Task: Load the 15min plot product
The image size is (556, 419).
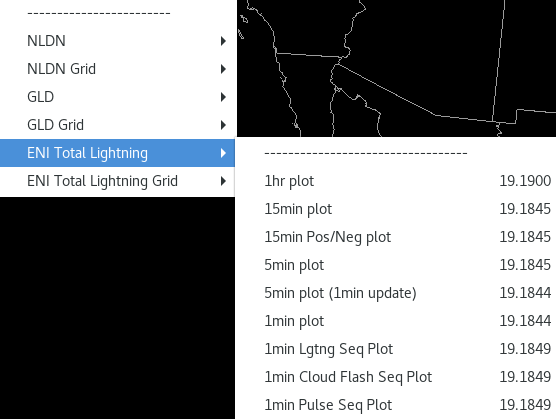Action: pyautogui.click(x=396, y=209)
